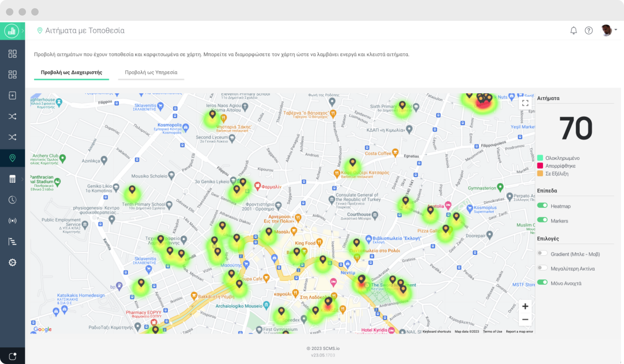Open the help question mark icon
This screenshot has height=364, width=624.
589,30
